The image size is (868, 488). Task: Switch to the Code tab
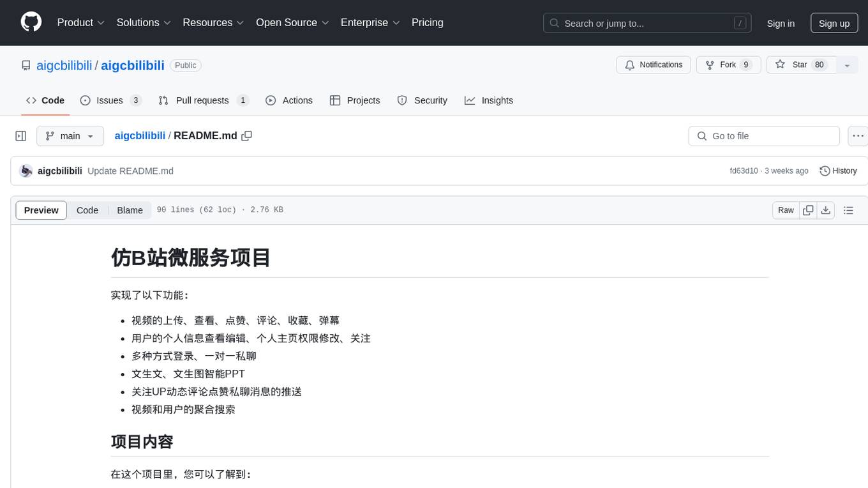pyautogui.click(x=45, y=100)
